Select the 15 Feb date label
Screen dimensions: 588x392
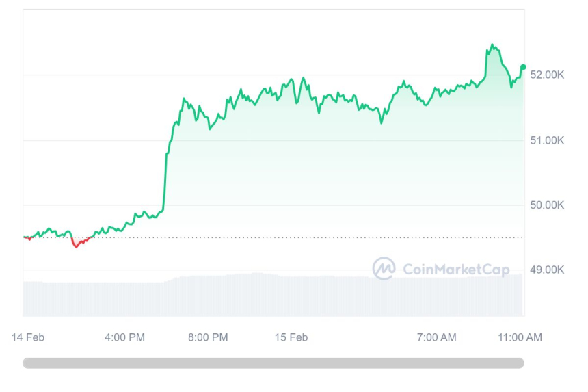291,337
